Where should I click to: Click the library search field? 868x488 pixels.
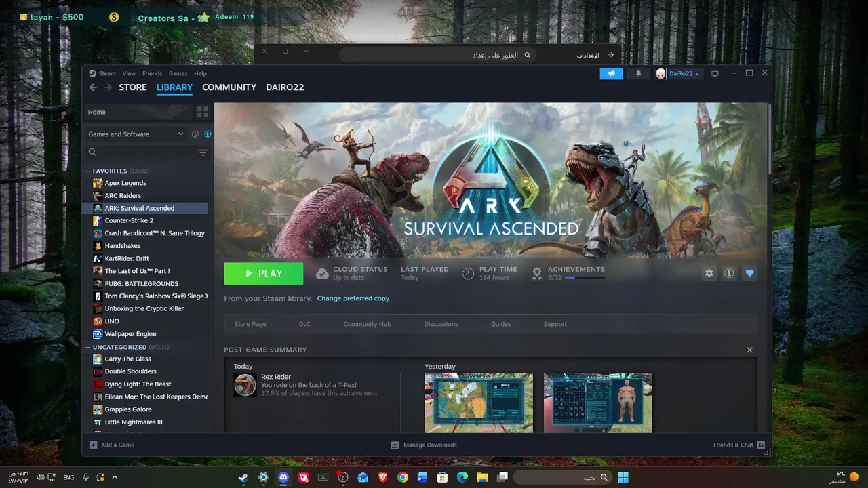(146, 152)
